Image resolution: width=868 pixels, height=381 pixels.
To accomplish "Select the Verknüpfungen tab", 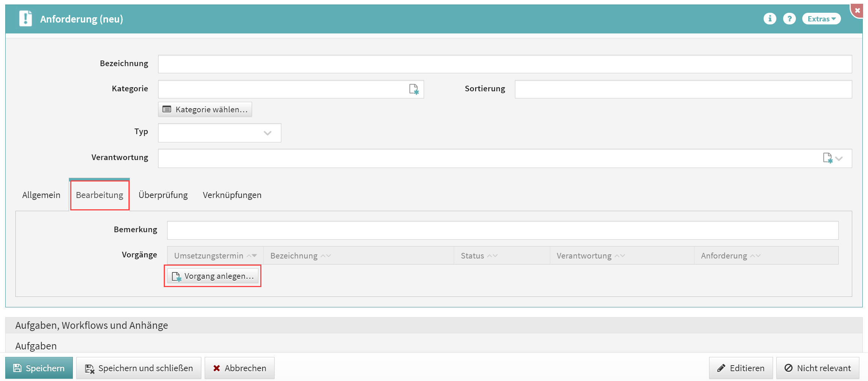I will coord(232,195).
